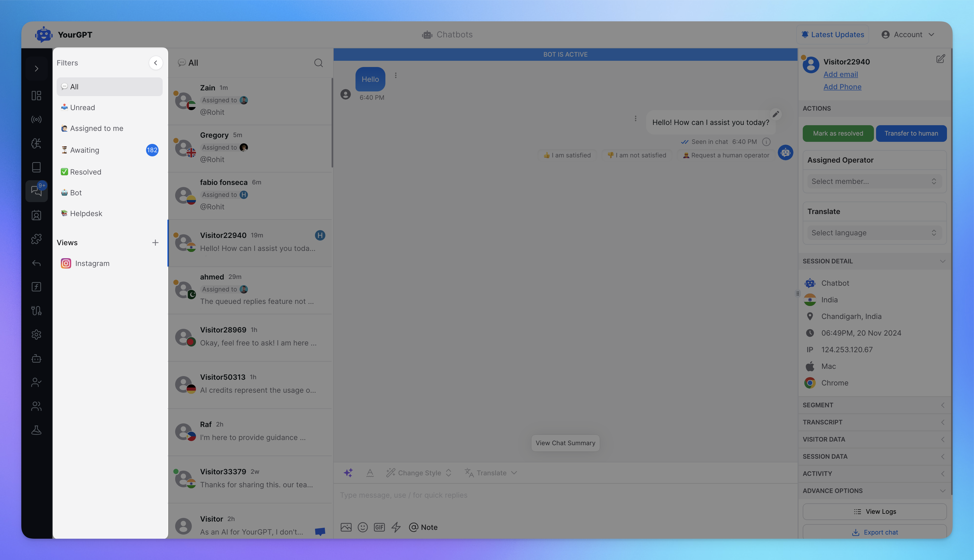This screenshot has width=974, height=560.
Task: Click the AI sparkle icon in composer
Action: coord(348,473)
